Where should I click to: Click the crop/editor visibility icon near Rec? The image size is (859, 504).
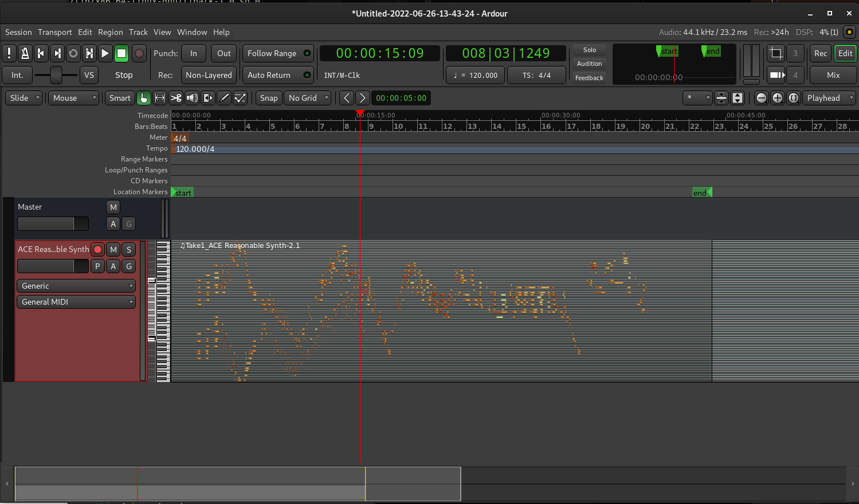click(776, 53)
